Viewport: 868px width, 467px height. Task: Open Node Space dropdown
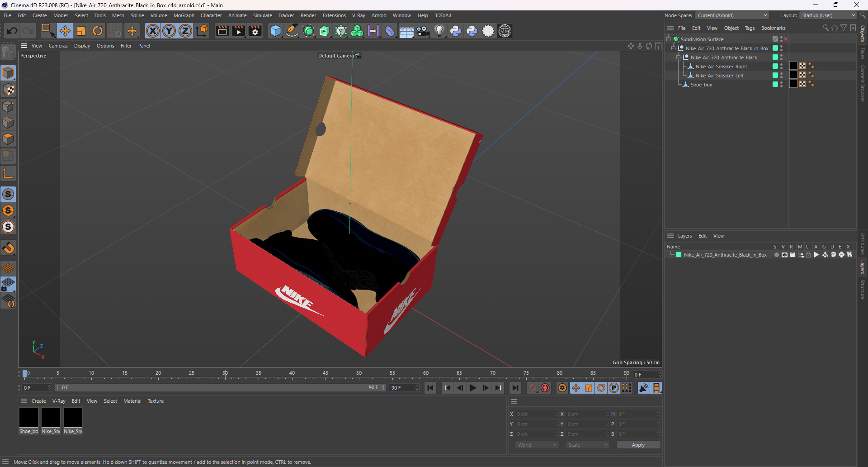pos(731,15)
